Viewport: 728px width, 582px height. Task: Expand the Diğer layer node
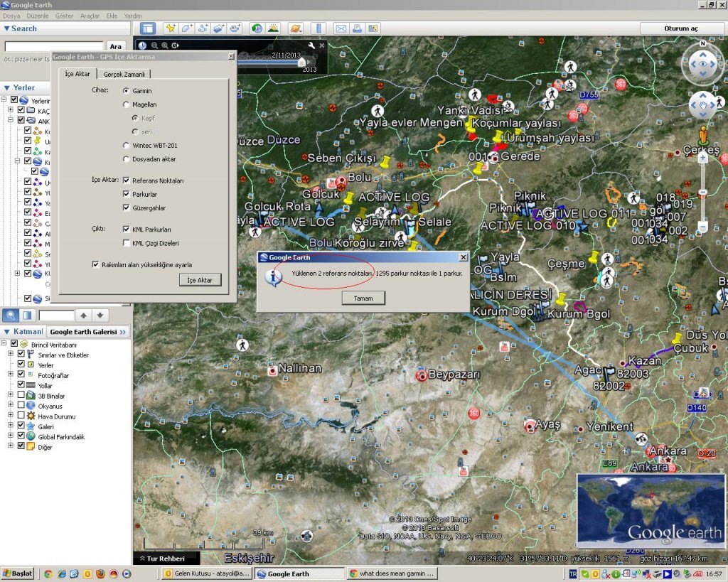click(x=10, y=446)
